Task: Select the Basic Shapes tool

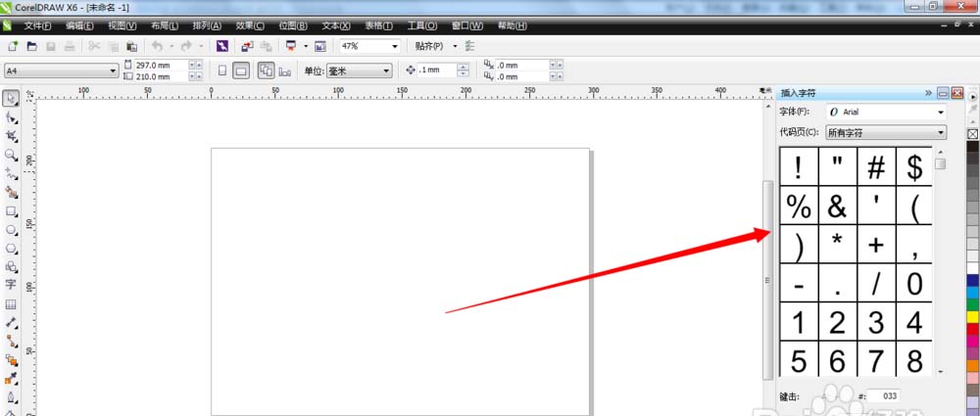Action: click(11, 266)
